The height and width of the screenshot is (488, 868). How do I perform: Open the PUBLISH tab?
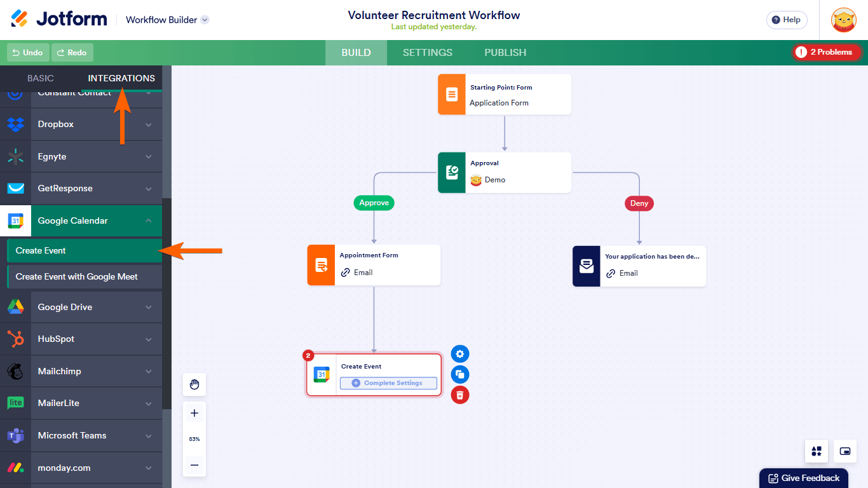505,53
